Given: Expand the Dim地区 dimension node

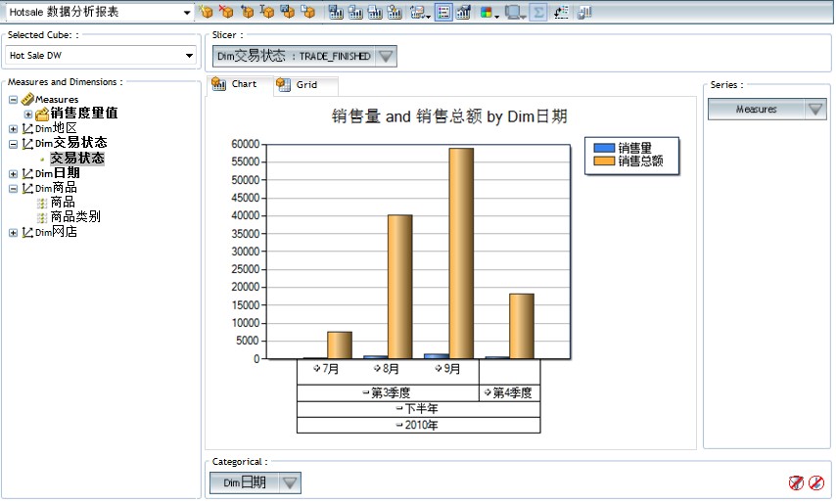Looking at the screenshot, I should (x=14, y=129).
